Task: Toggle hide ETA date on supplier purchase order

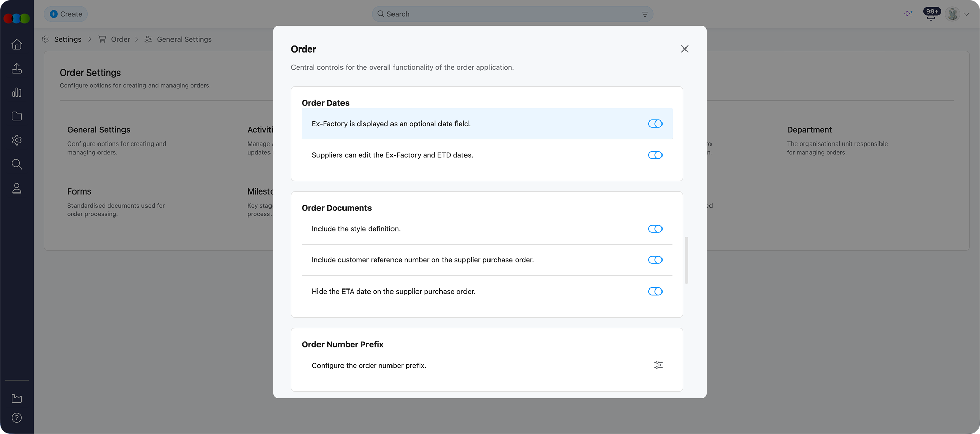Action: click(x=655, y=292)
